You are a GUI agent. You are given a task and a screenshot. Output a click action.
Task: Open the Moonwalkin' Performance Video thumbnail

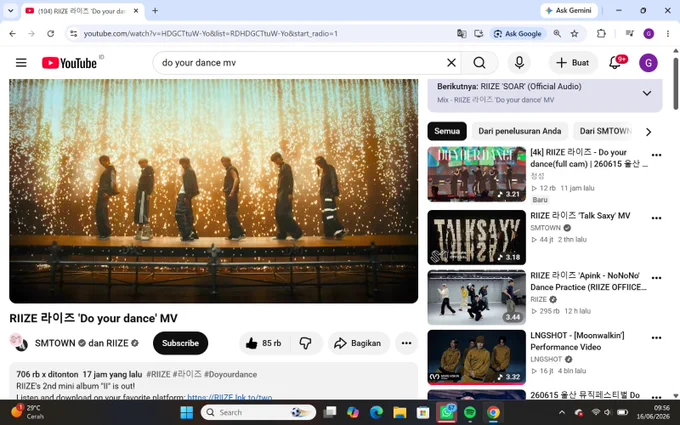click(x=476, y=357)
